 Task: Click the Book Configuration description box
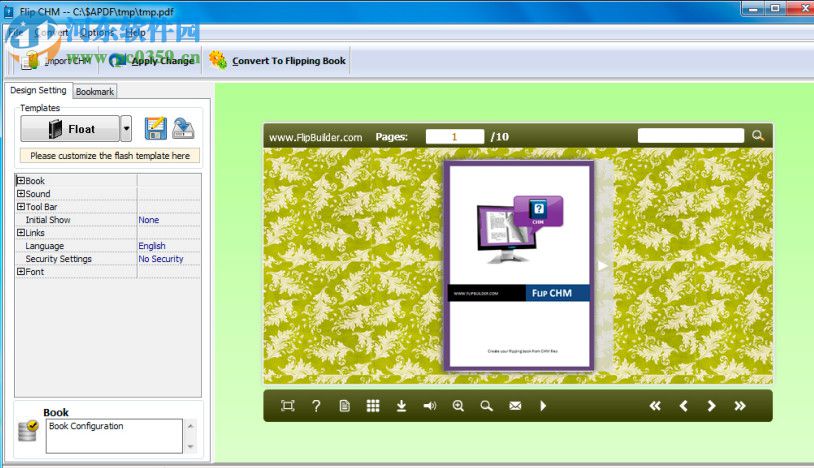point(114,436)
